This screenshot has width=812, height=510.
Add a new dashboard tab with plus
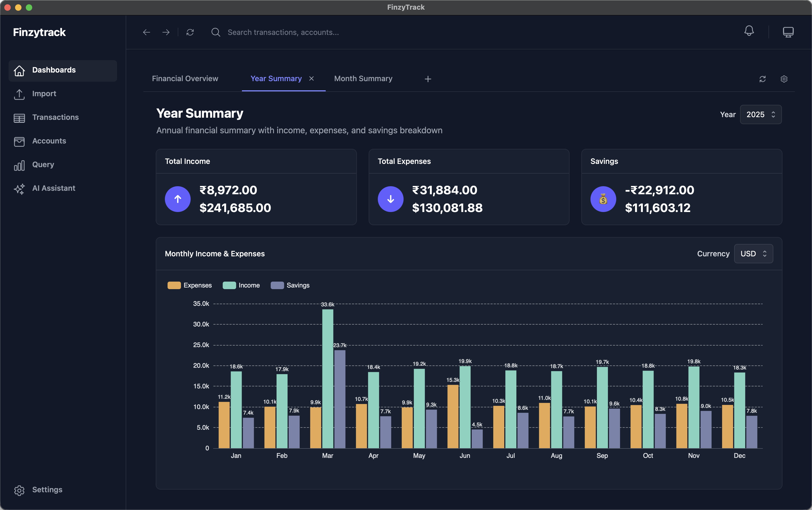click(428, 79)
